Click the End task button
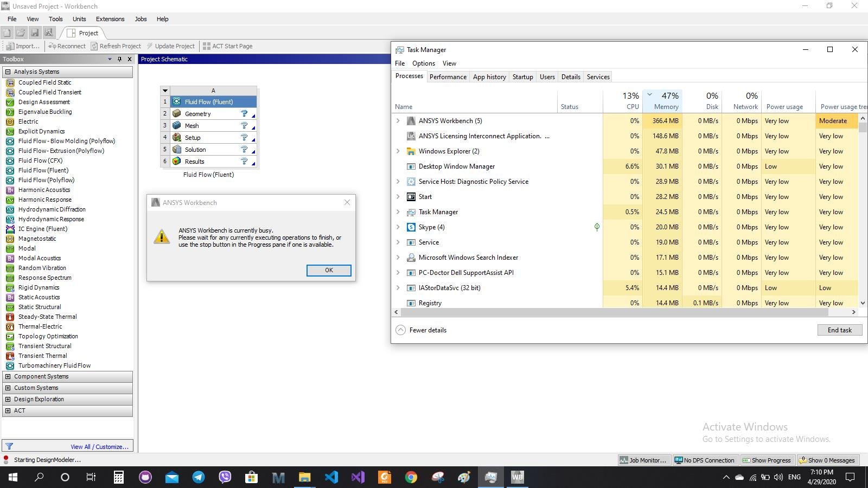 point(839,330)
